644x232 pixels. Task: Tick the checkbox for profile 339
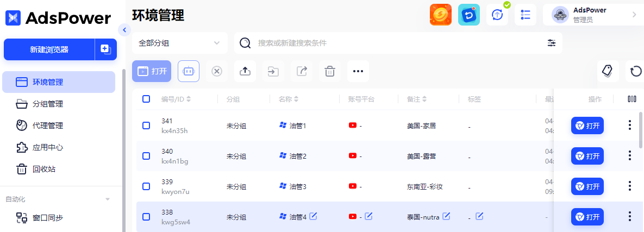tap(146, 186)
